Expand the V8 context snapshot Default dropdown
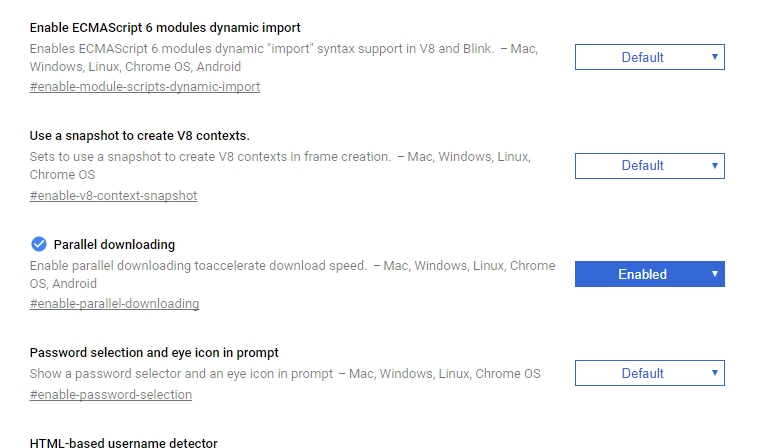This screenshot has width=762, height=448. pos(649,165)
